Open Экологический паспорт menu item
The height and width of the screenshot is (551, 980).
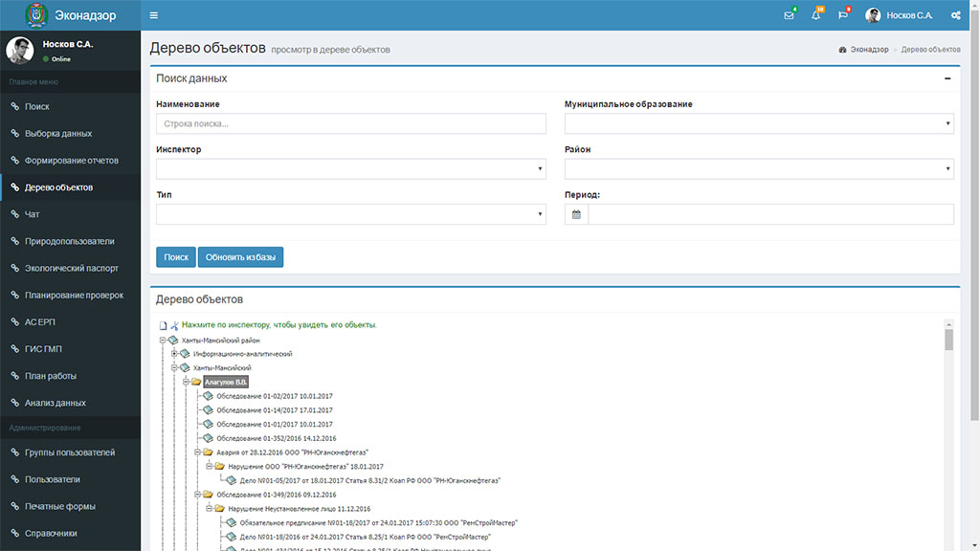(72, 269)
